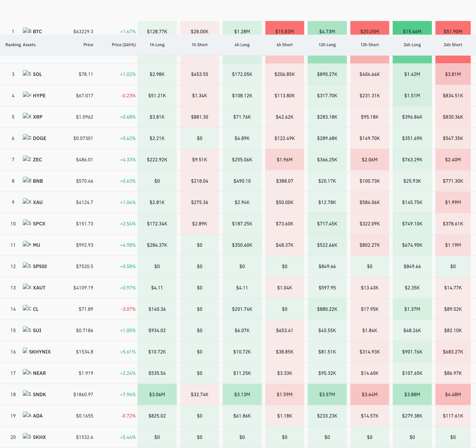Select BTC 24h Long $15.46M green cell
This screenshot has height=448, width=476.
click(x=412, y=28)
